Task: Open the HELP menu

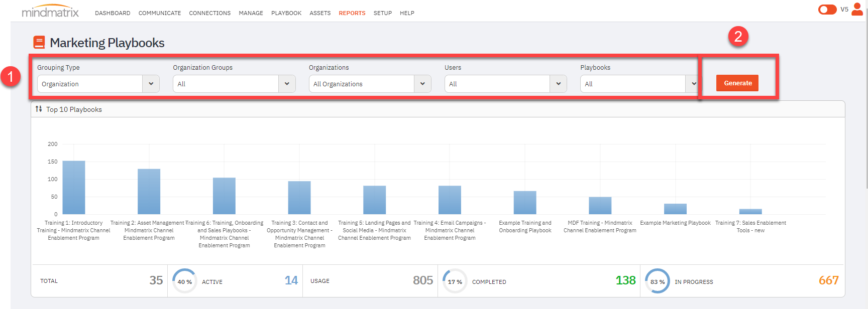Action: 407,13
